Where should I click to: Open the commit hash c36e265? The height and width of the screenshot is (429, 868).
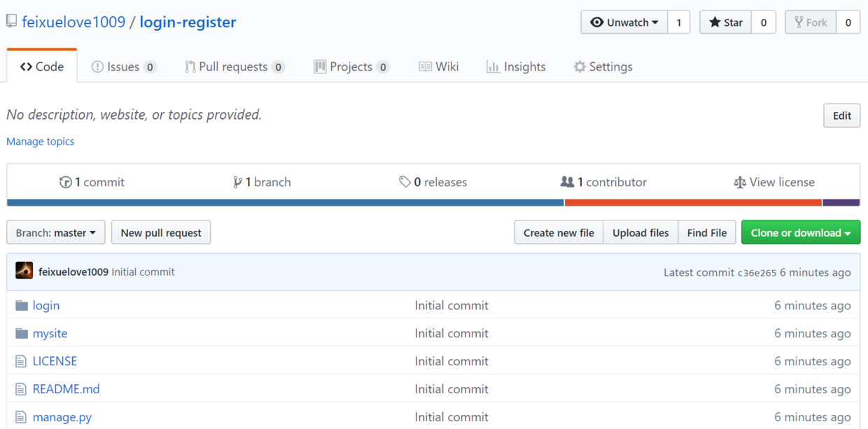[x=757, y=272]
